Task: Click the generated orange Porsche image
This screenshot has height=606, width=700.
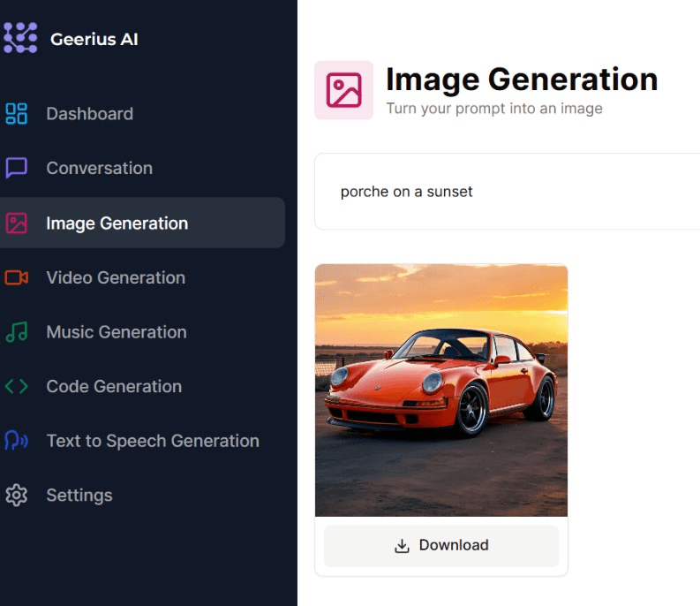Action: click(441, 390)
